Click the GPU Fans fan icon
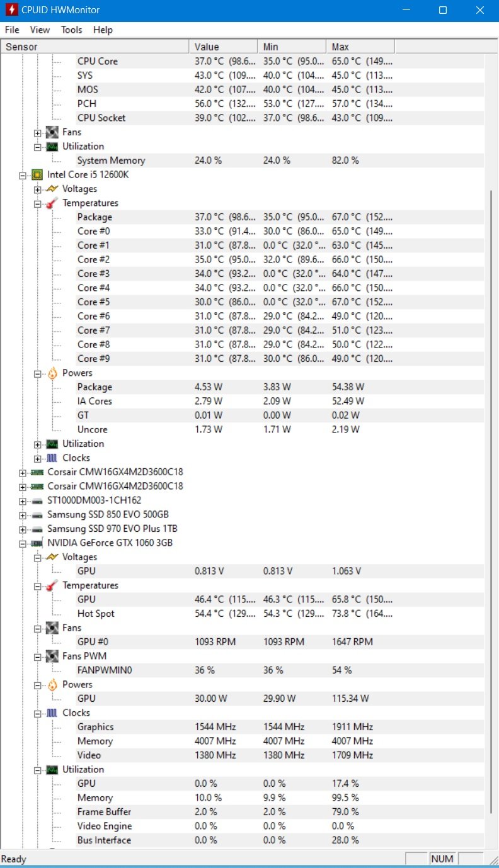 pos(52,628)
